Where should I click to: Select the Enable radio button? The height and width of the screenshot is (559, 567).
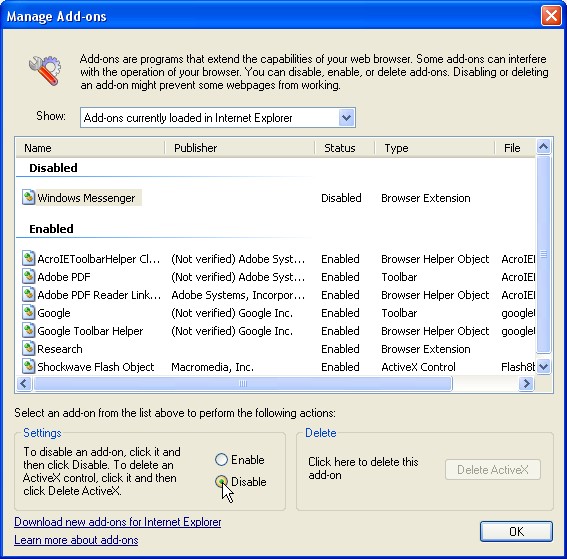click(x=221, y=460)
